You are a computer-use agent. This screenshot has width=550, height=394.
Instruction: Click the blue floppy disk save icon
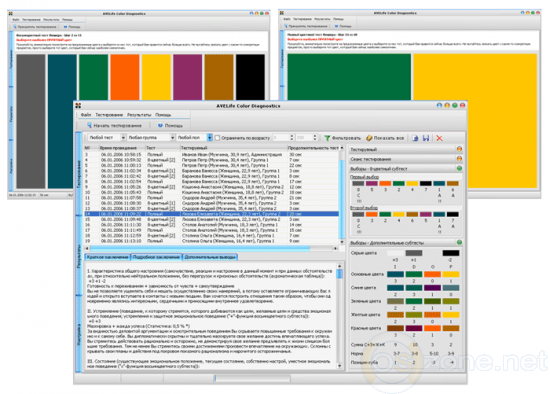426,138
